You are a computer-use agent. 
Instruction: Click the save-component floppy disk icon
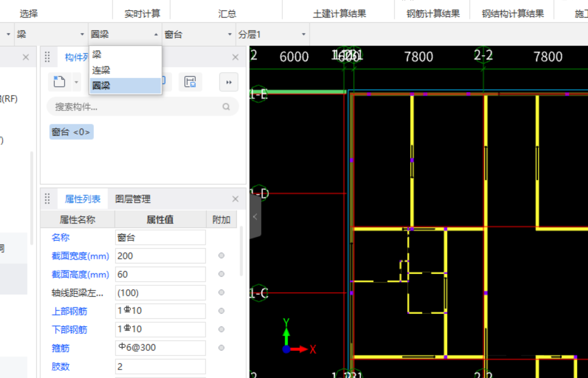(x=190, y=82)
